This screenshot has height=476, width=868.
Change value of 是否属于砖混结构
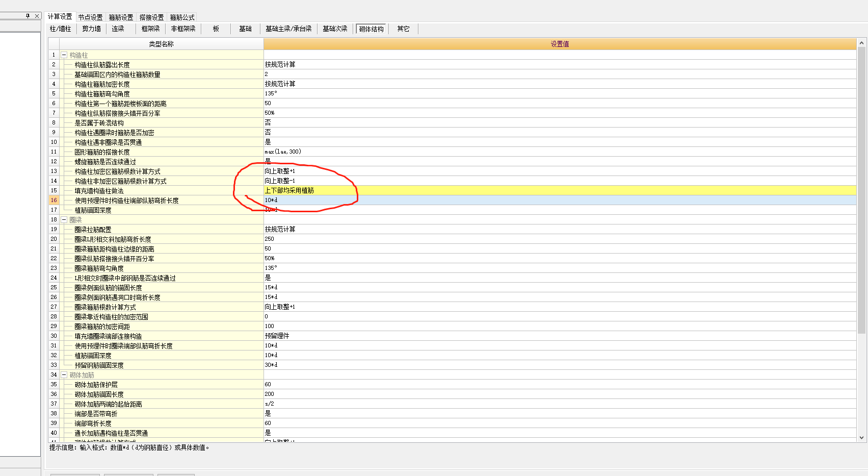[x=560, y=123]
